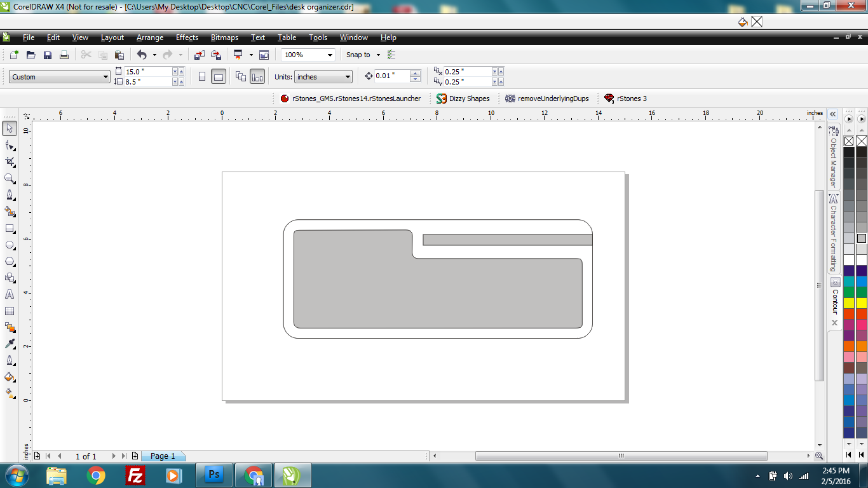
Task: Save the document with the floppy icon
Action: point(47,55)
